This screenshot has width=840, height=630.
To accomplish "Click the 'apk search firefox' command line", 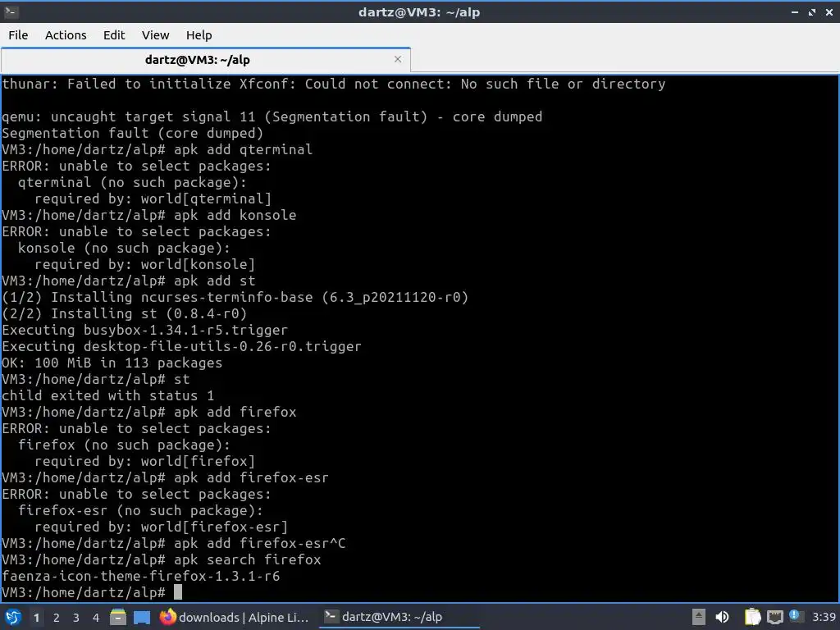I will [162, 559].
